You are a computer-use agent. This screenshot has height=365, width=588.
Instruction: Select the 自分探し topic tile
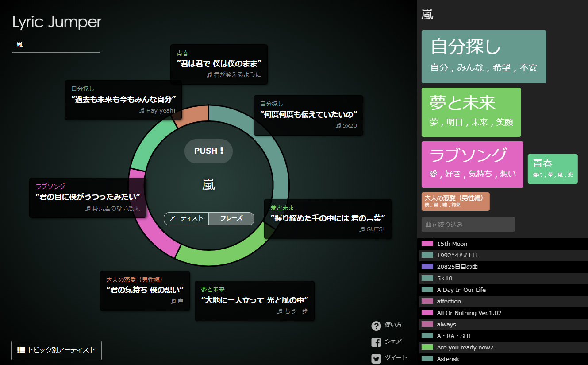(484, 57)
